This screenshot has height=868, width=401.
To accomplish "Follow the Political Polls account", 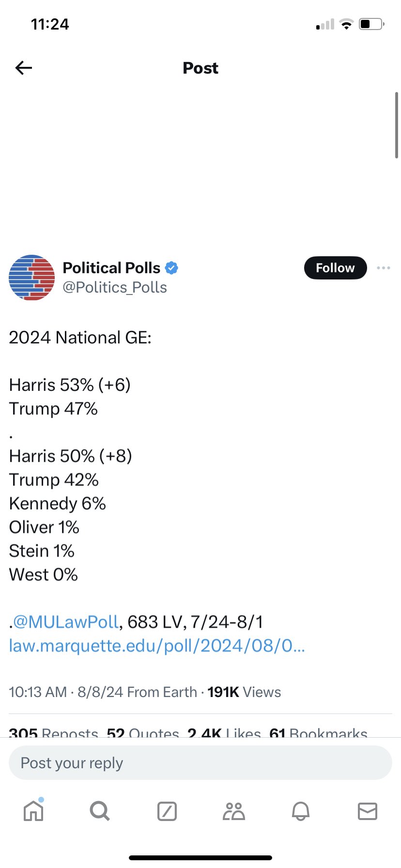I will click(x=335, y=268).
